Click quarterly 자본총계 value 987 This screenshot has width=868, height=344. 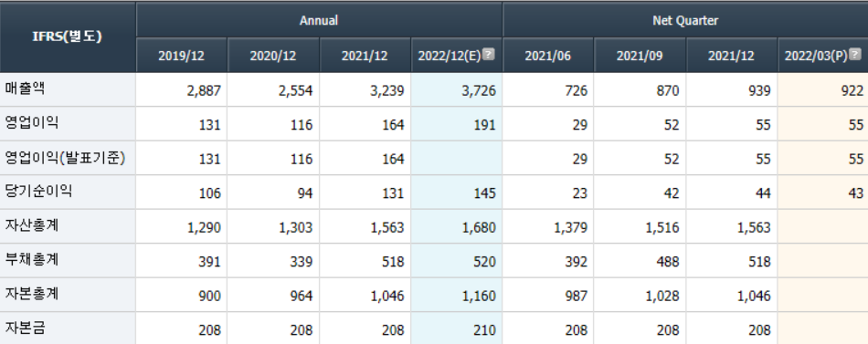(x=577, y=297)
